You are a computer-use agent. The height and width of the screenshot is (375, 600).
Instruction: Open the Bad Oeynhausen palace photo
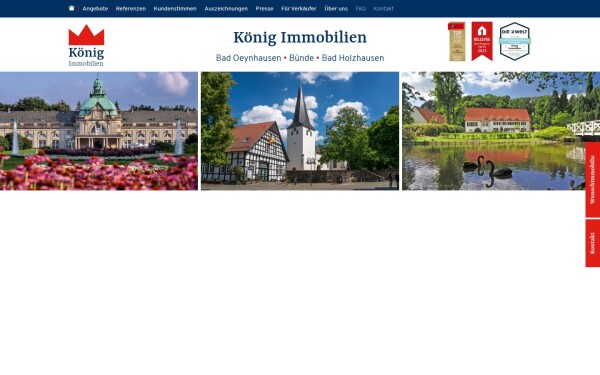pyautogui.click(x=99, y=131)
